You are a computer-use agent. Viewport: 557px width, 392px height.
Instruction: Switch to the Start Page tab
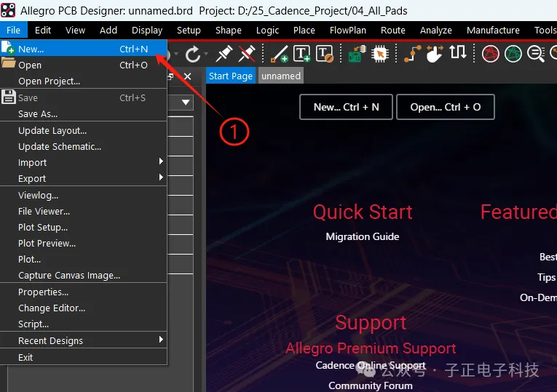231,76
